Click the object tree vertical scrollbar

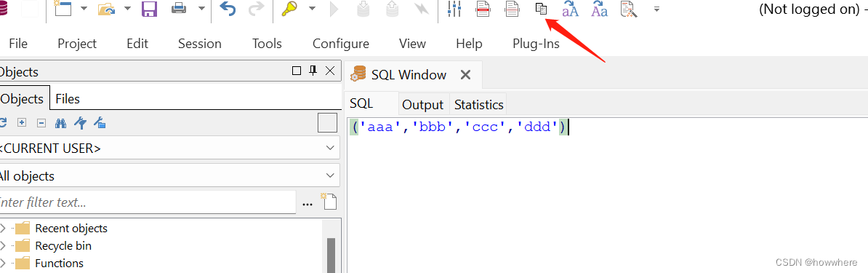tap(331, 256)
